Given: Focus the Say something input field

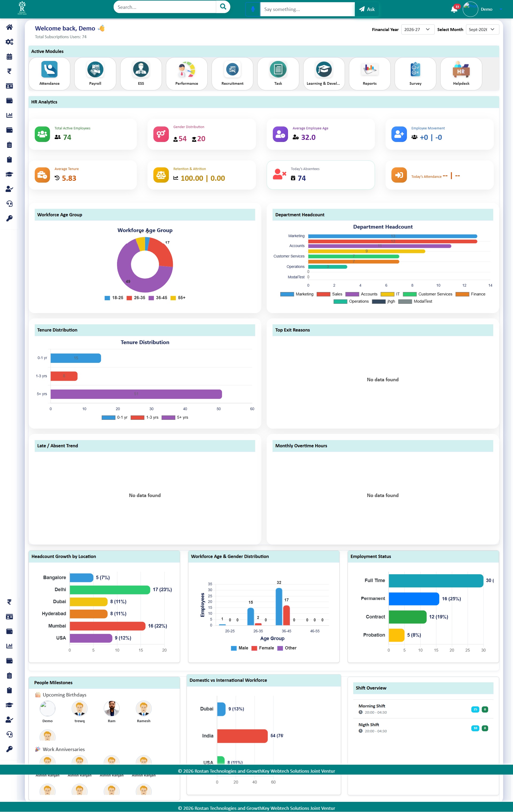Looking at the screenshot, I should tap(307, 9).
